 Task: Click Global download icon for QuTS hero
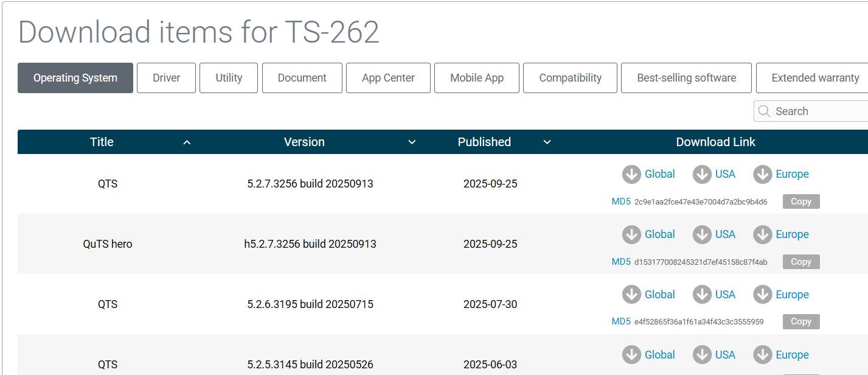click(x=631, y=234)
